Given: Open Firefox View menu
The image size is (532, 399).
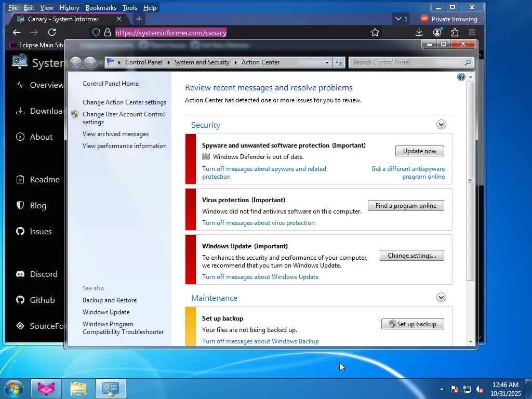Looking at the screenshot, I should click(x=47, y=7).
